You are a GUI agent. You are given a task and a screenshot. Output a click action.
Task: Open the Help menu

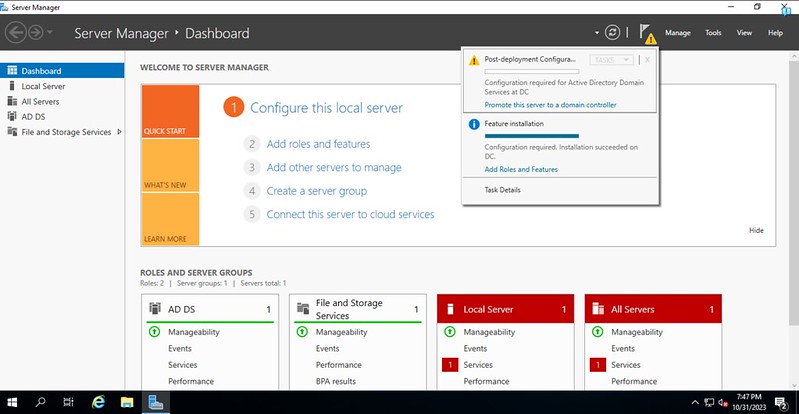click(775, 33)
